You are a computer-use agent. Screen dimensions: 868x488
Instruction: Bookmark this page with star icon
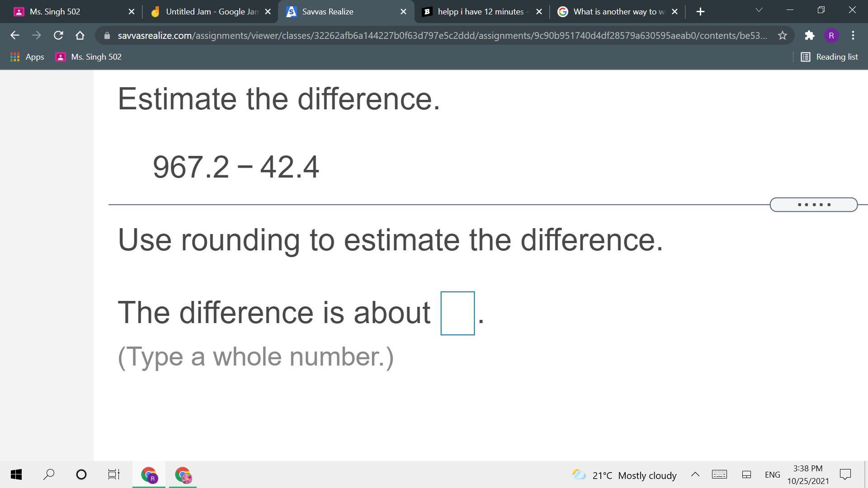tap(782, 35)
